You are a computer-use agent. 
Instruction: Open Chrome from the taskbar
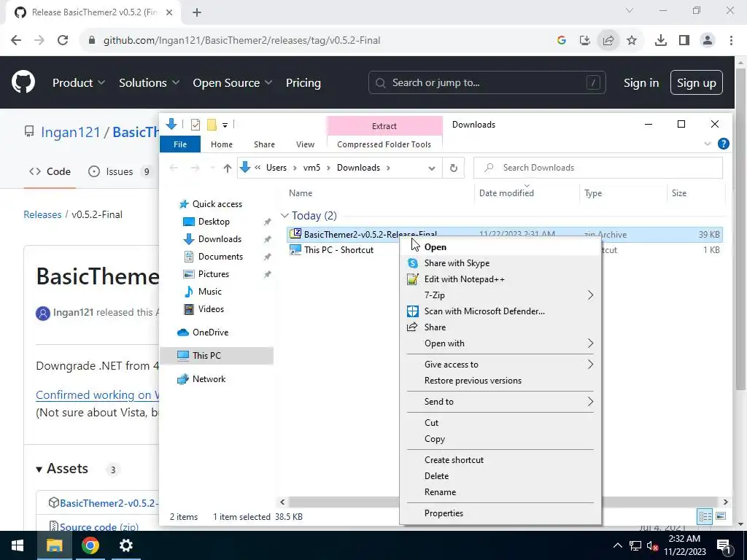(90, 545)
